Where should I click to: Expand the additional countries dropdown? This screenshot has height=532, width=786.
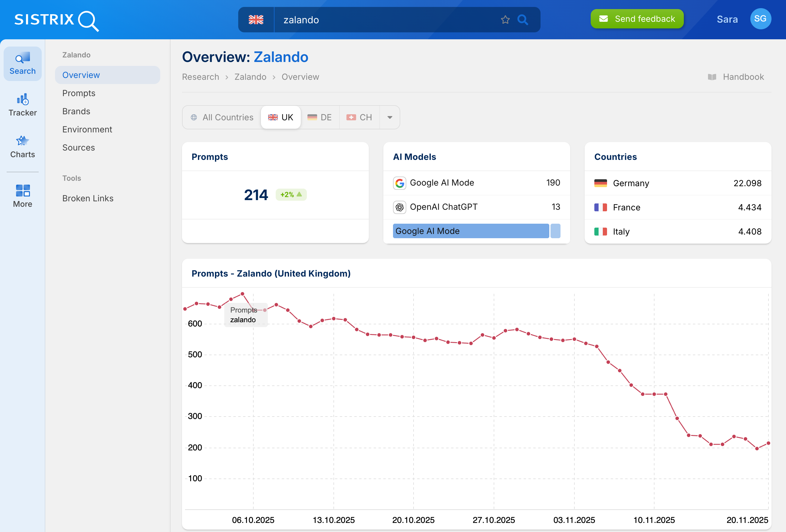click(x=390, y=117)
